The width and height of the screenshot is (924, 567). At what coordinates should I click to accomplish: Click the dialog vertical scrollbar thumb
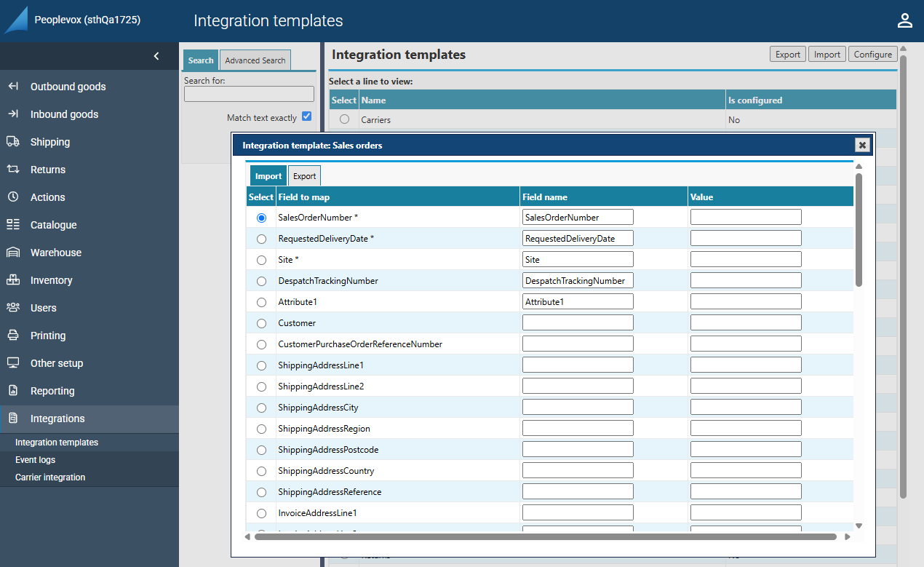[x=859, y=230]
